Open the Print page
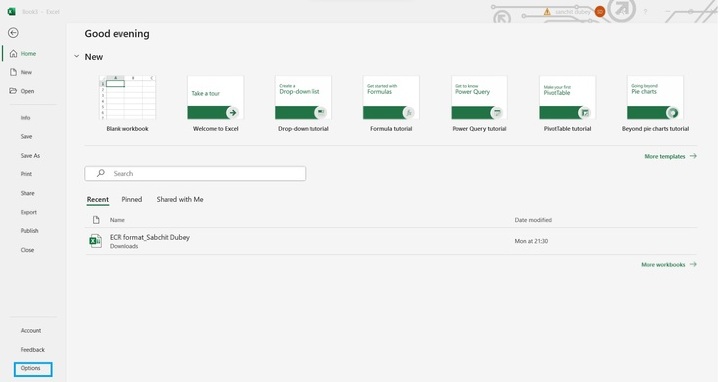Viewport: 720px width, 382px height. 26,174
